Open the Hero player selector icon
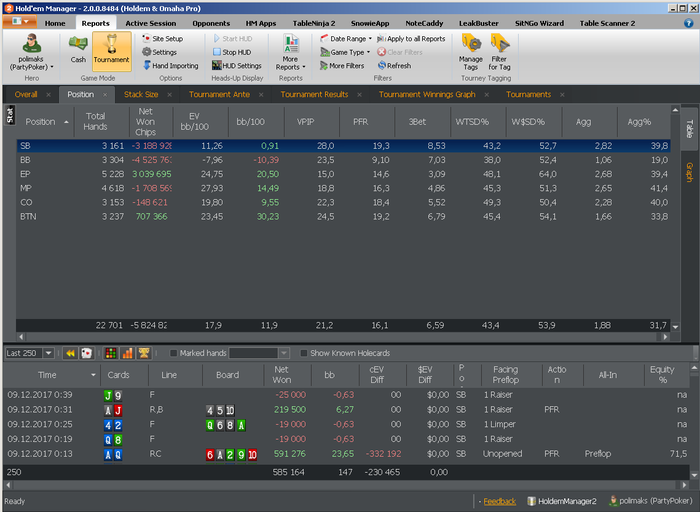Image resolution: width=700 pixels, height=512 pixels. click(31, 44)
